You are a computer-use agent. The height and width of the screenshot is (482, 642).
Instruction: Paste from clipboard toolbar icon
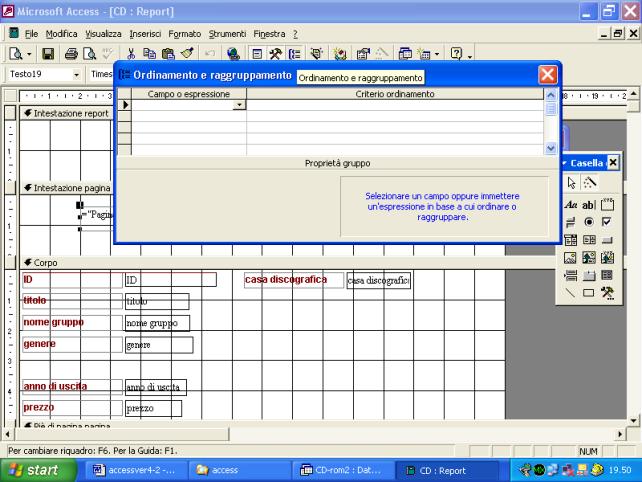[x=168, y=54]
